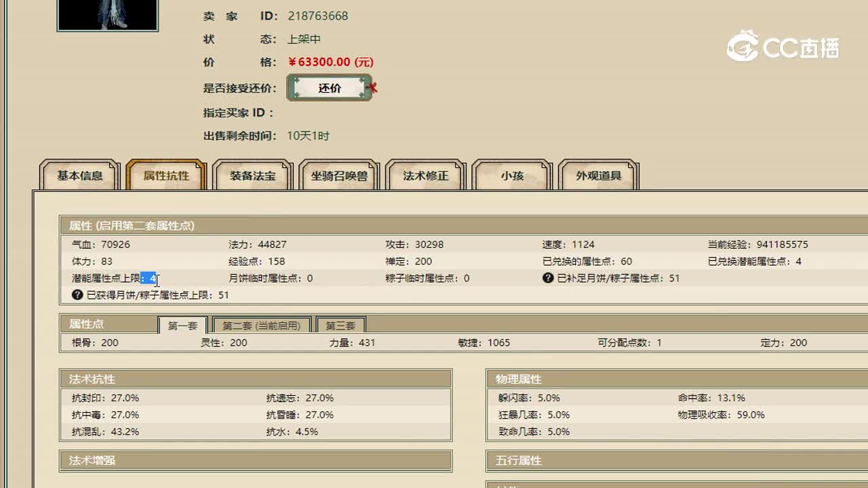This screenshot has width=868, height=488.
Task: Select the 第二套 (当前启用) attribute set tab
Action: coord(261,325)
